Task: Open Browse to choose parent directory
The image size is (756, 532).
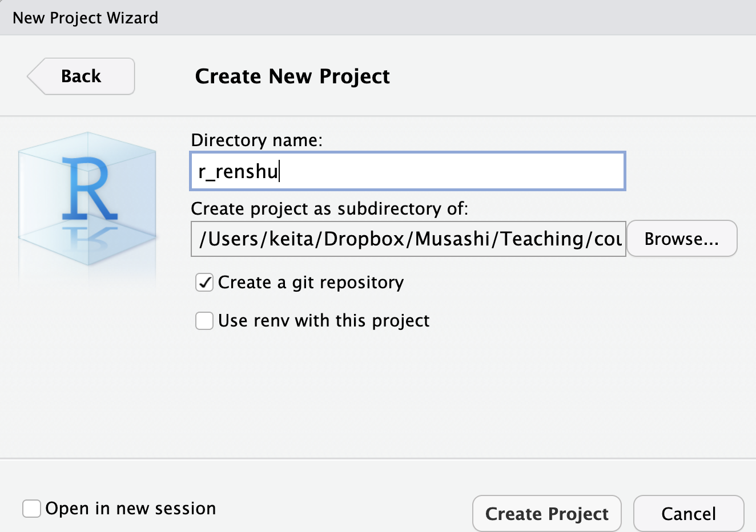Action: click(682, 239)
